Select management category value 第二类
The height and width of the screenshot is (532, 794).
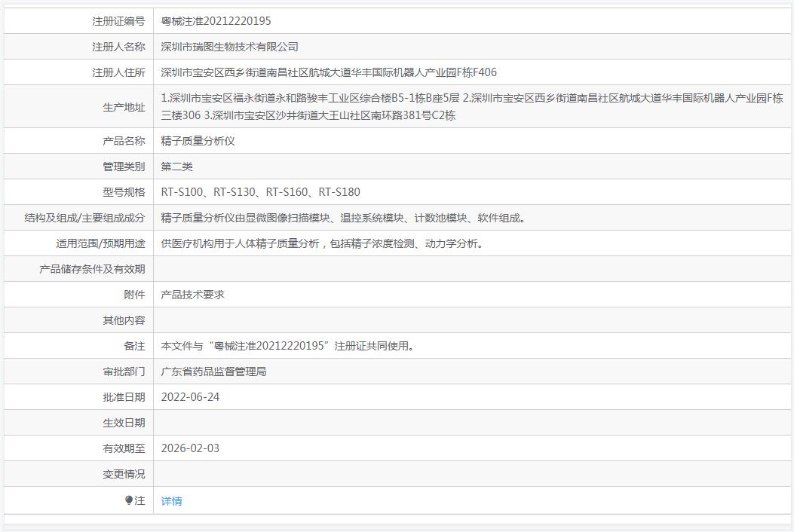176,167
